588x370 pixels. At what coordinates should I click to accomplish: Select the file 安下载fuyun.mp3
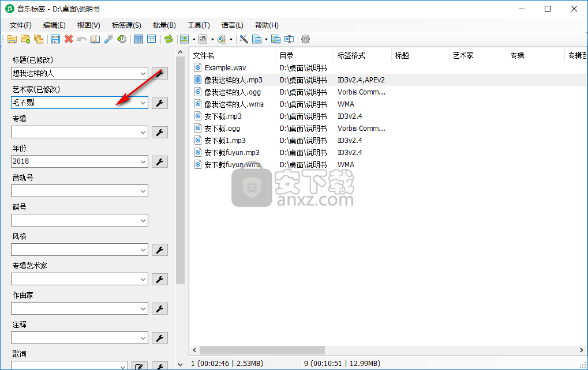(232, 153)
